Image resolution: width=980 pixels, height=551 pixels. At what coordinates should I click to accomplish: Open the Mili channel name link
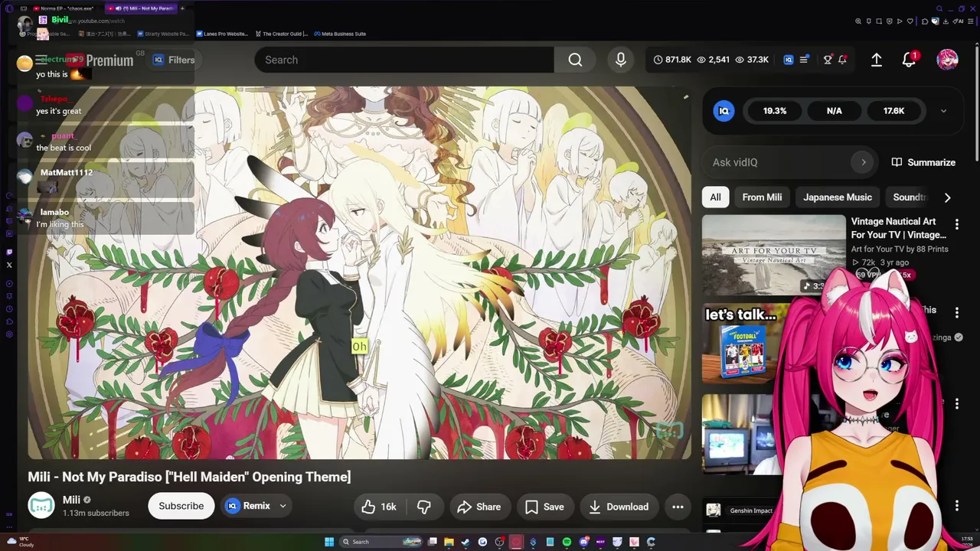pyautogui.click(x=71, y=500)
